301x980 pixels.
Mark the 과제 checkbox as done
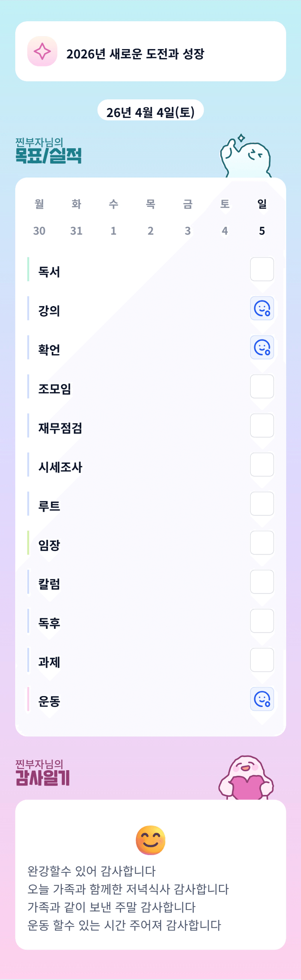point(262,660)
